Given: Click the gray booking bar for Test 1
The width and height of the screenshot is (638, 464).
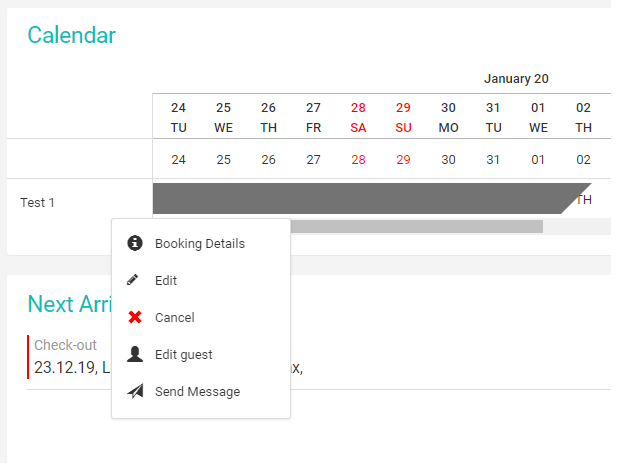Looking at the screenshot, I should (x=366, y=198).
